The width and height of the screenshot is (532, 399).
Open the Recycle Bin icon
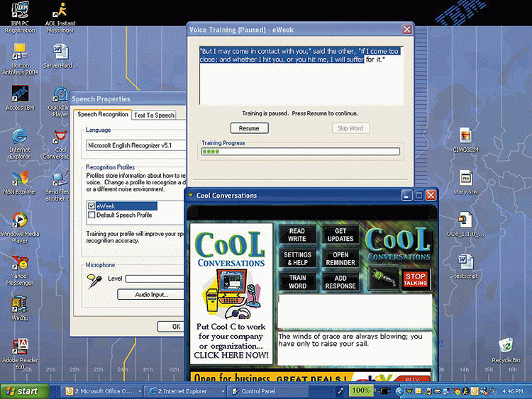point(506,350)
